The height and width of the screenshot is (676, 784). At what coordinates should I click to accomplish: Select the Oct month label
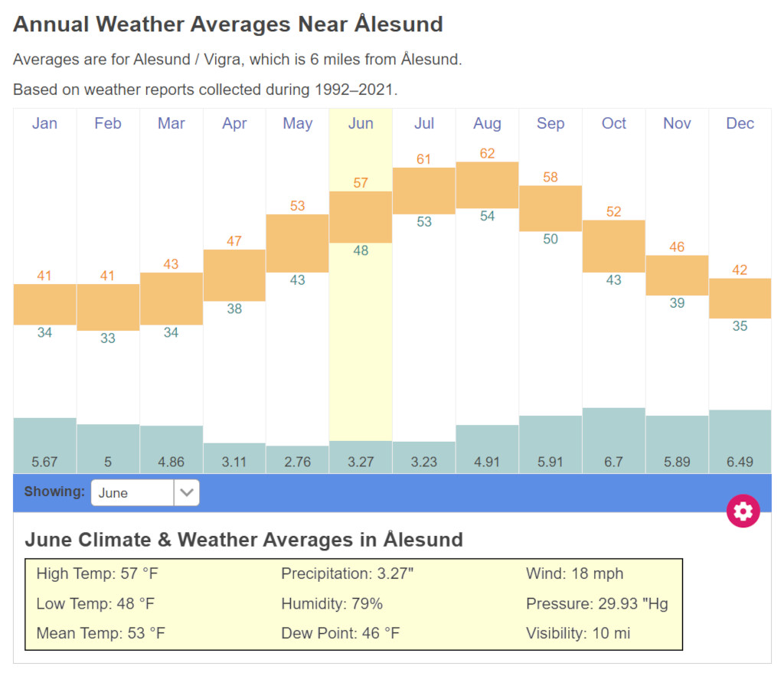(x=614, y=123)
